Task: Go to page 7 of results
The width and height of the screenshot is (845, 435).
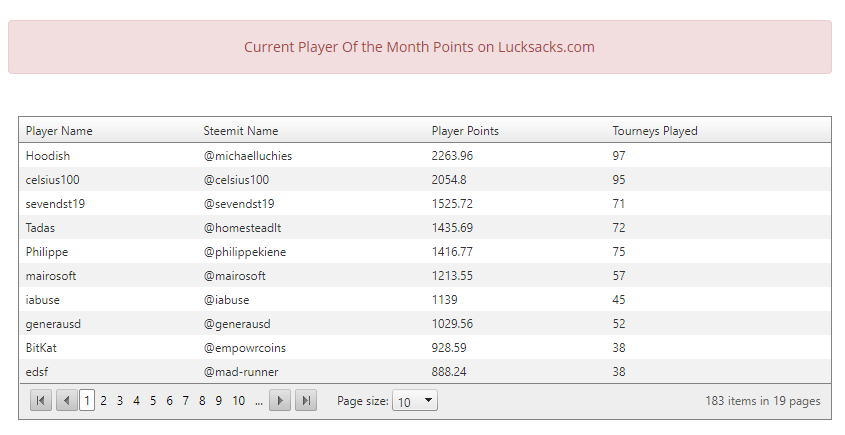Action: coord(186,401)
